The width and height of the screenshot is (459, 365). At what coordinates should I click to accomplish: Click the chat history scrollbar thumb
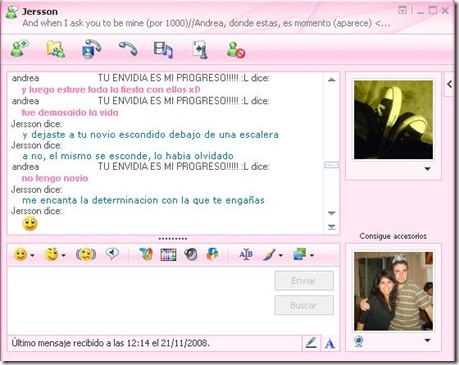tap(331, 165)
